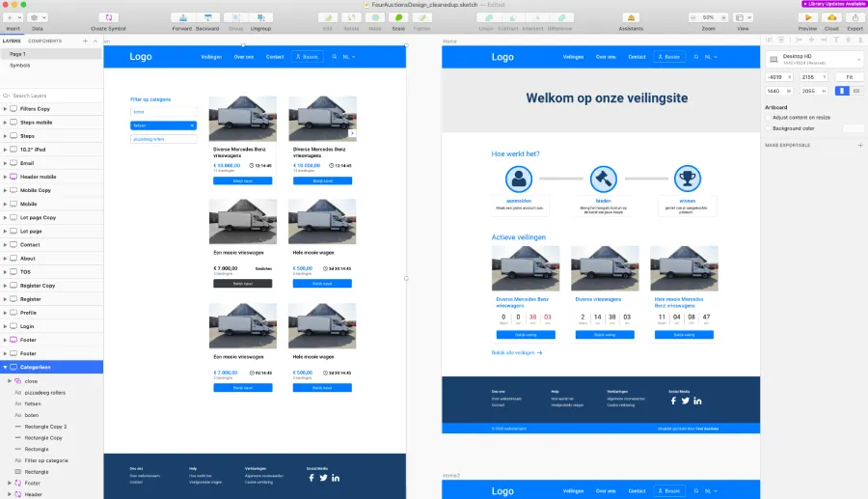This screenshot has width=868, height=499.
Task: Click the Y position field
Action: click(813, 77)
